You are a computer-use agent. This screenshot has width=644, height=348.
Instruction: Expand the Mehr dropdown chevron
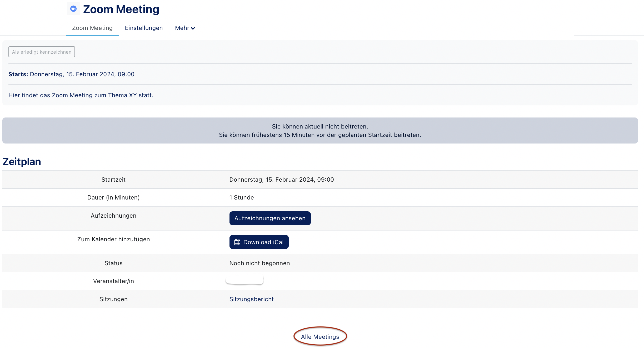point(193,28)
